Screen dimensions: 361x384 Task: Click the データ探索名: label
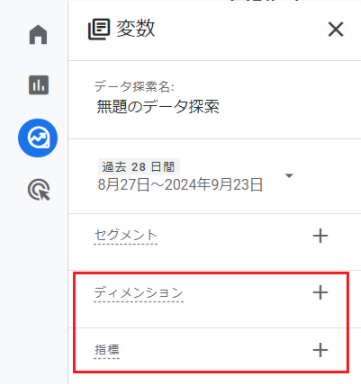[134, 87]
